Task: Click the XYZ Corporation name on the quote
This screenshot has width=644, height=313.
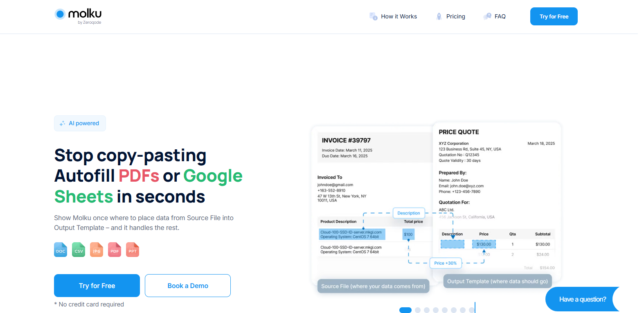Action: tap(454, 144)
